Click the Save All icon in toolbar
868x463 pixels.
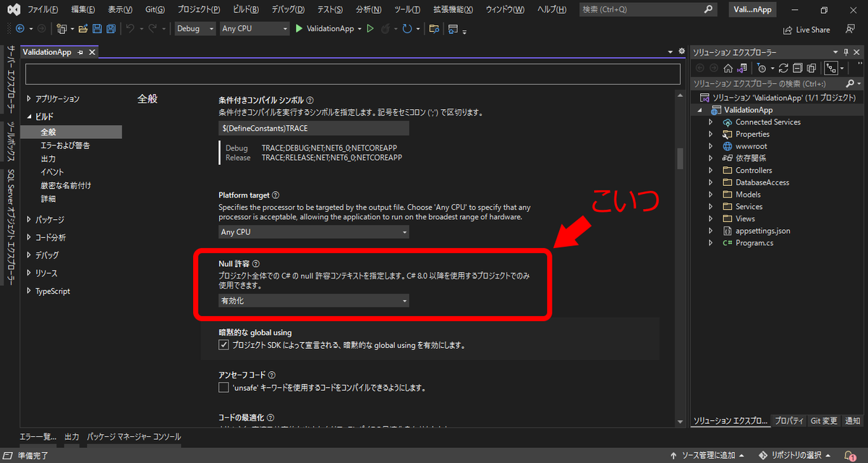(x=111, y=29)
